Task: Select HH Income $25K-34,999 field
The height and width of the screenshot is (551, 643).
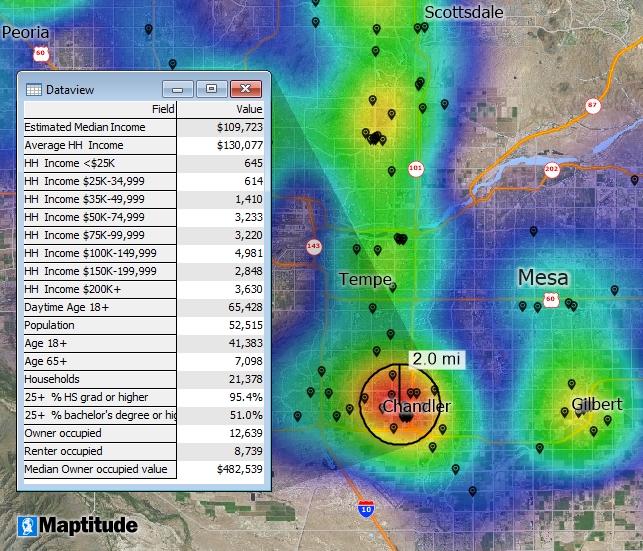Action: [100, 181]
